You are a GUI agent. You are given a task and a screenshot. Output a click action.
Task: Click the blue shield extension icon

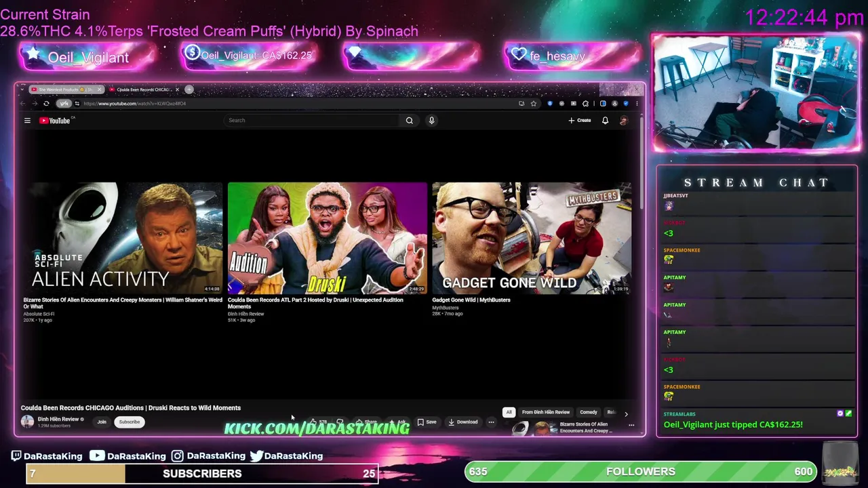coord(626,104)
